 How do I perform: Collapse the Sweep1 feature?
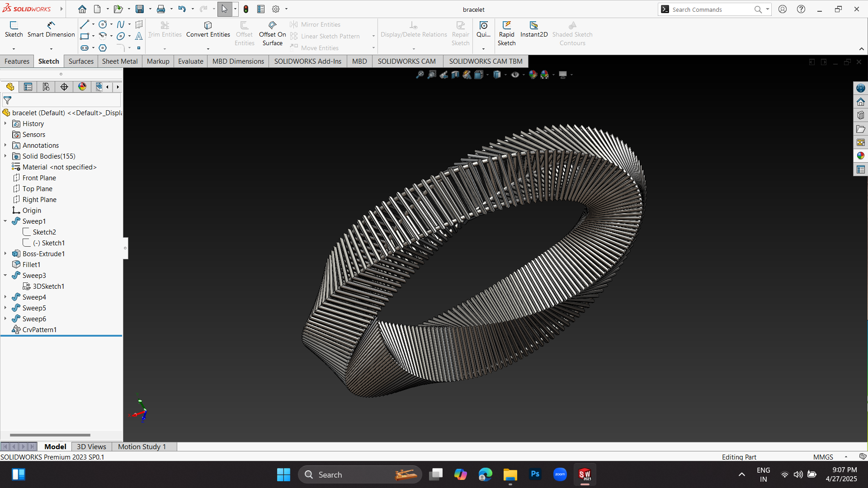pyautogui.click(x=5, y=221)
